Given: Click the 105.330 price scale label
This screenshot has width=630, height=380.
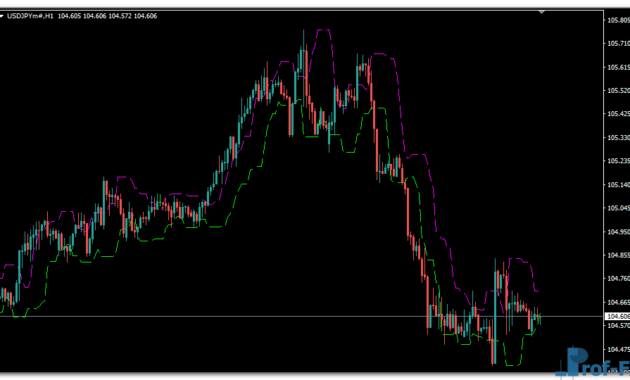Looking at the screenshot, I should (618, 137).
